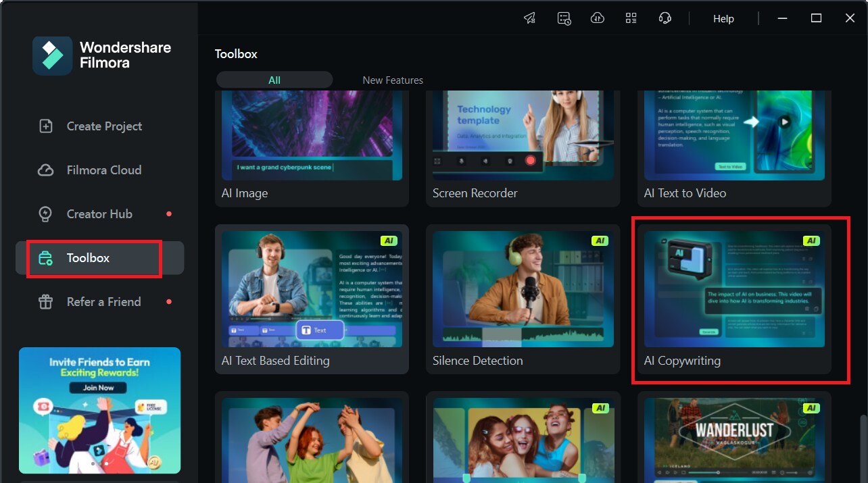Open the AI Image tool card
The height and width of the screenshot is (483, 868).
(x=312, y=149)
